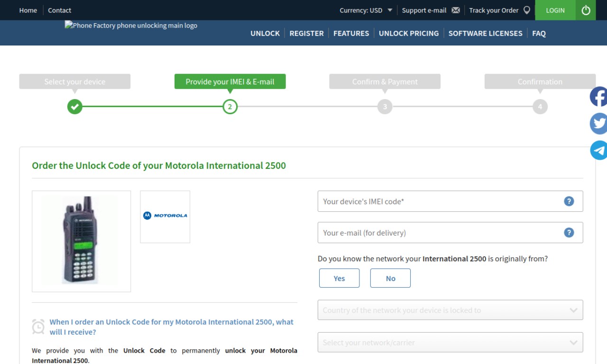Click the Order the Unlock Code heading text
607x364 pixels.
(159, 165)
